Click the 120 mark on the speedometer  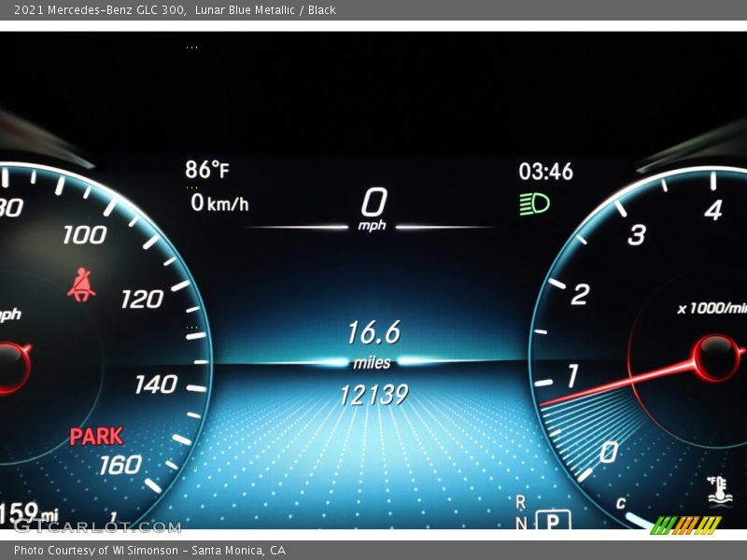tap(142, 300)
